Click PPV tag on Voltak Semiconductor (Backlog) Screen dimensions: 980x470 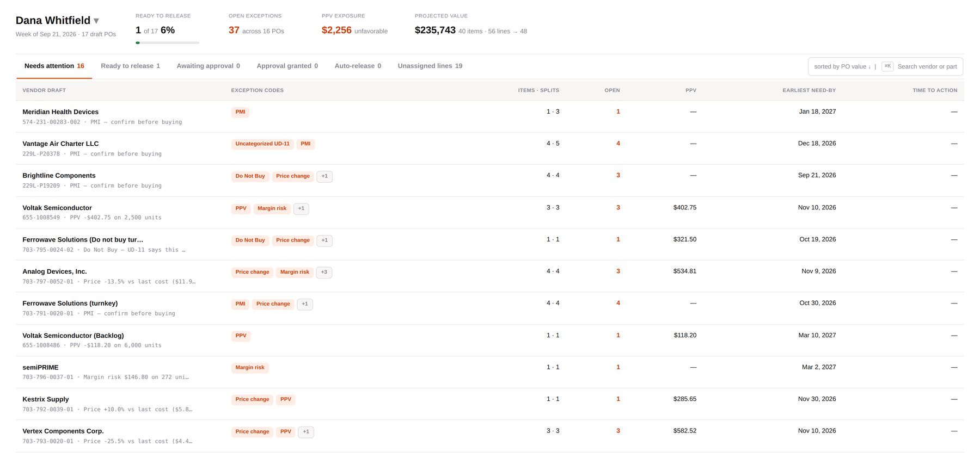pyautogui.click(x=241, y=336)
